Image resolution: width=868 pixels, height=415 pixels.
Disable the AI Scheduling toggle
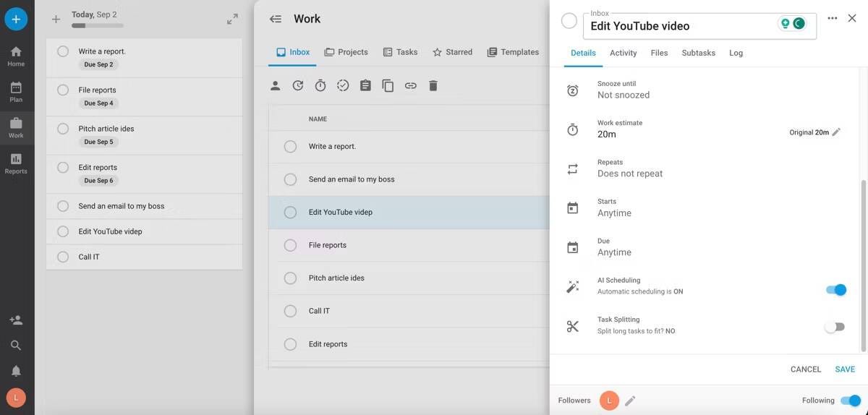(x=835, y=290)
